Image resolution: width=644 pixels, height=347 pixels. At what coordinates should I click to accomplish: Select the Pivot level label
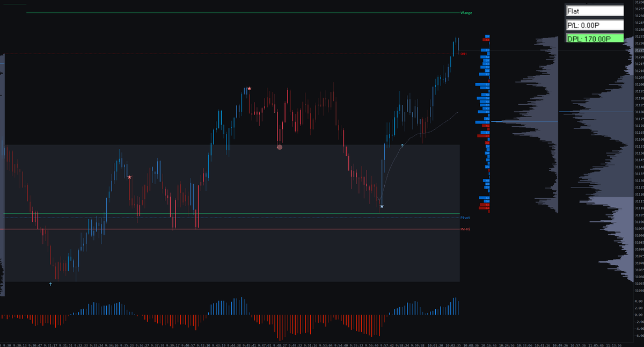[465, 218]
